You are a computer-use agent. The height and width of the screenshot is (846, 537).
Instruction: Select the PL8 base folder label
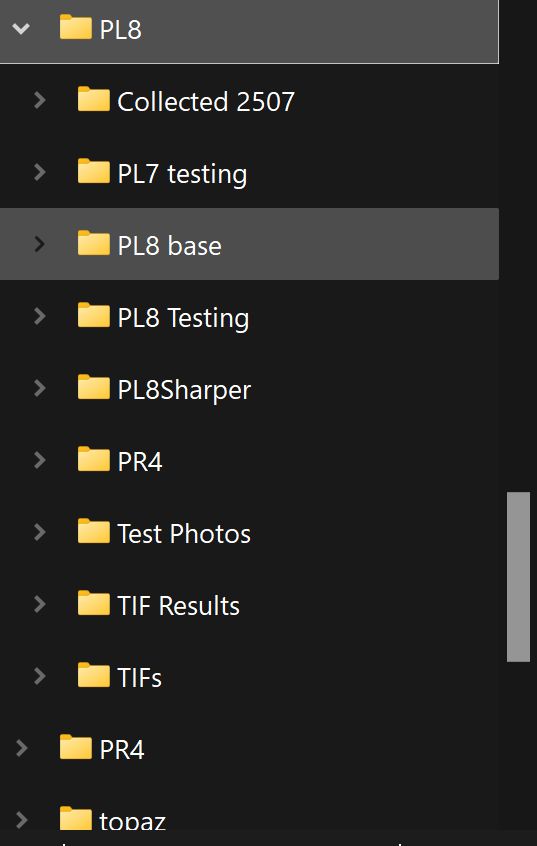click(169, 246)
